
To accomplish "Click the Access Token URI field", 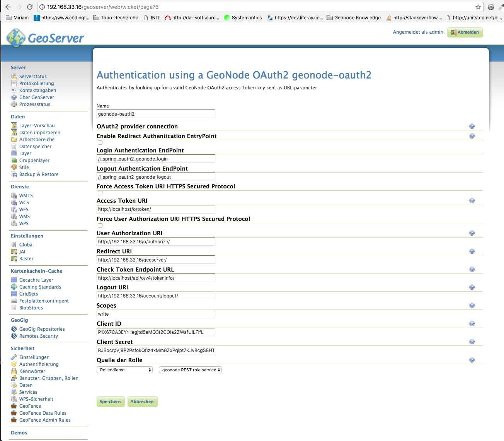I will [156, 209].
